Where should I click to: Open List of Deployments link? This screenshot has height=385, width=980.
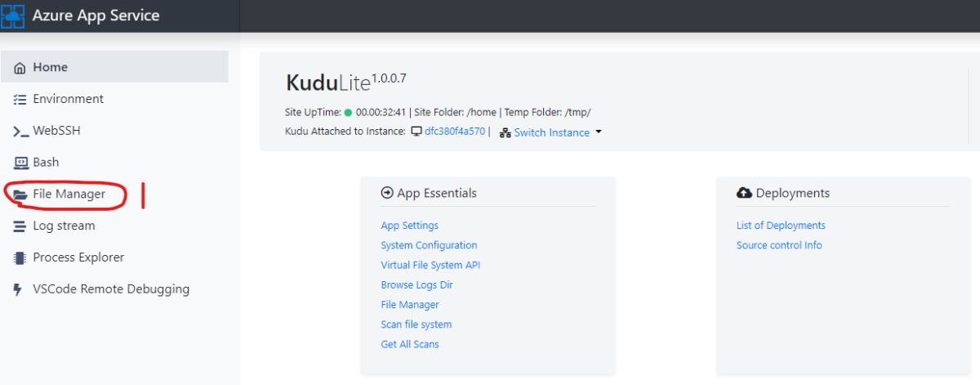(781, 226)
